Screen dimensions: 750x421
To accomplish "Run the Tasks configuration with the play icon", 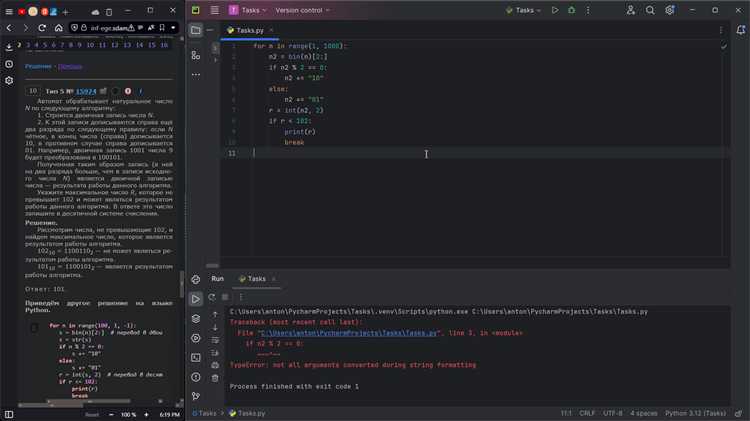I will coord(555,10).
